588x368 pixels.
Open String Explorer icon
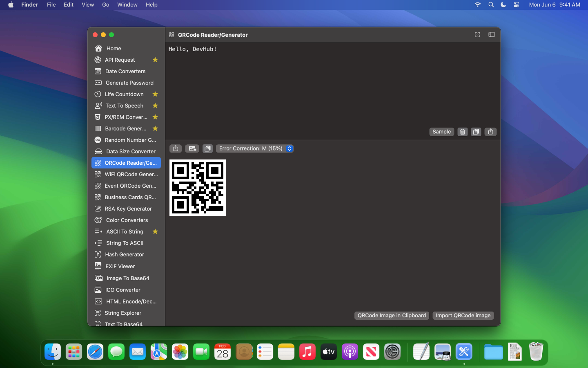pyautogui.click(x=98, y=313)
